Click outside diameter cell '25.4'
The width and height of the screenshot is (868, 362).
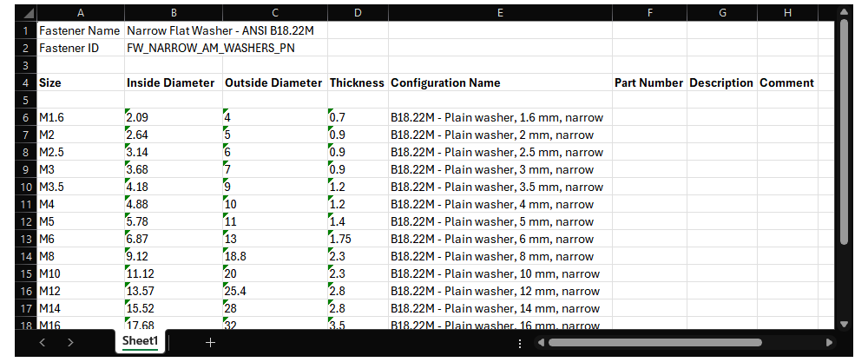(x=275, y=291)
